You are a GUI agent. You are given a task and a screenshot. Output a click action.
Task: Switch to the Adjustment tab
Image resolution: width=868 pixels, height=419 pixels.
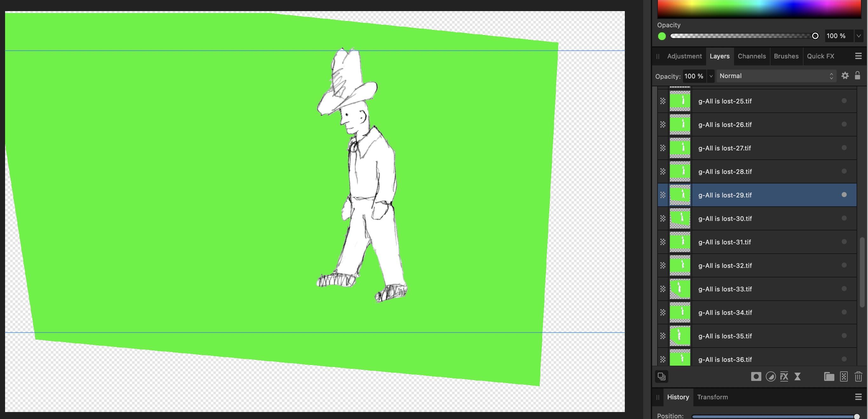684,56
